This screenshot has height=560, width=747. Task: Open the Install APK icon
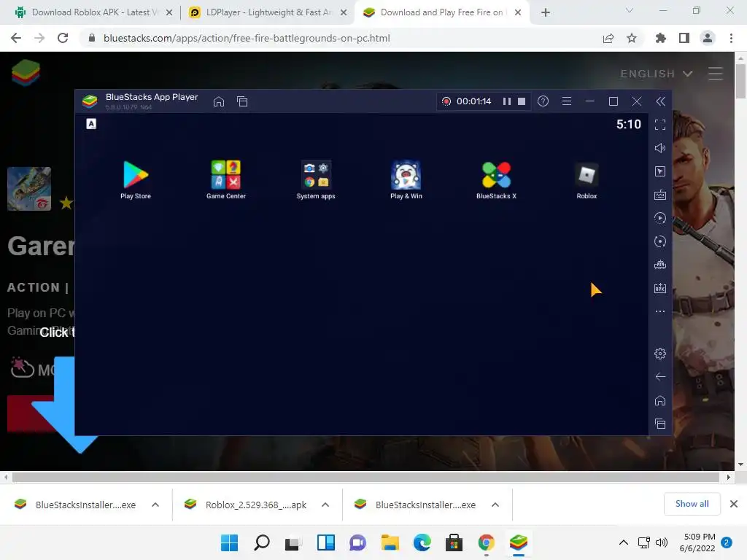[659, 288]
